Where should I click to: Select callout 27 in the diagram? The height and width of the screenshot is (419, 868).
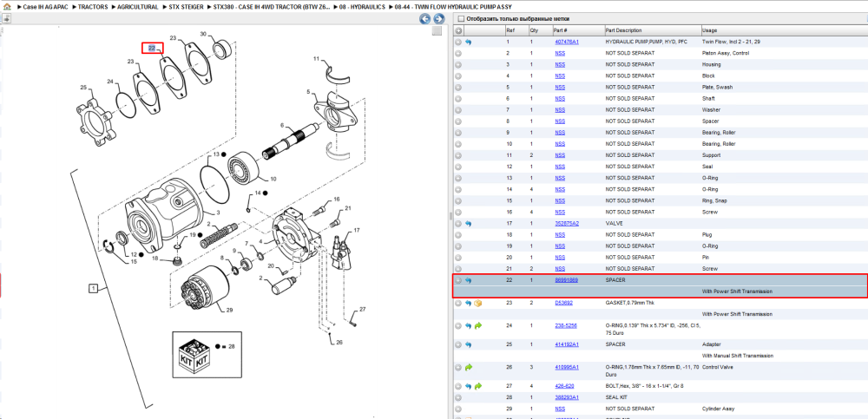click(x=363, y=309)
